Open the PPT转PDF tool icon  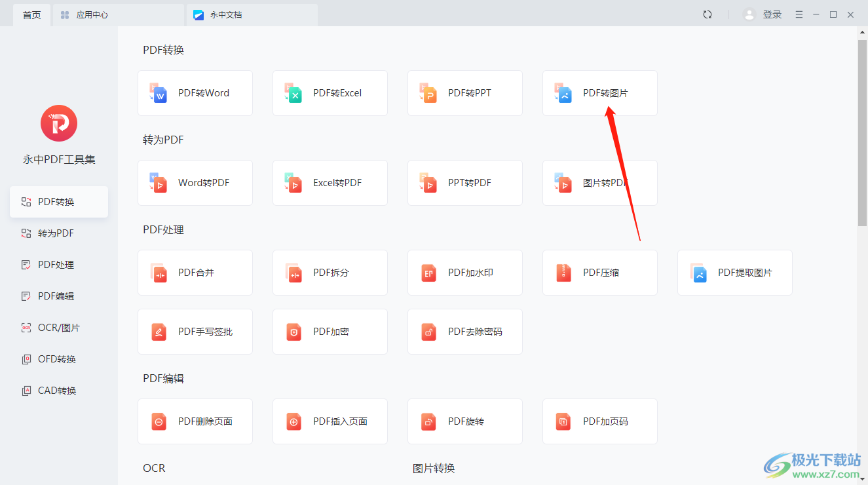[x=428, y=183]
